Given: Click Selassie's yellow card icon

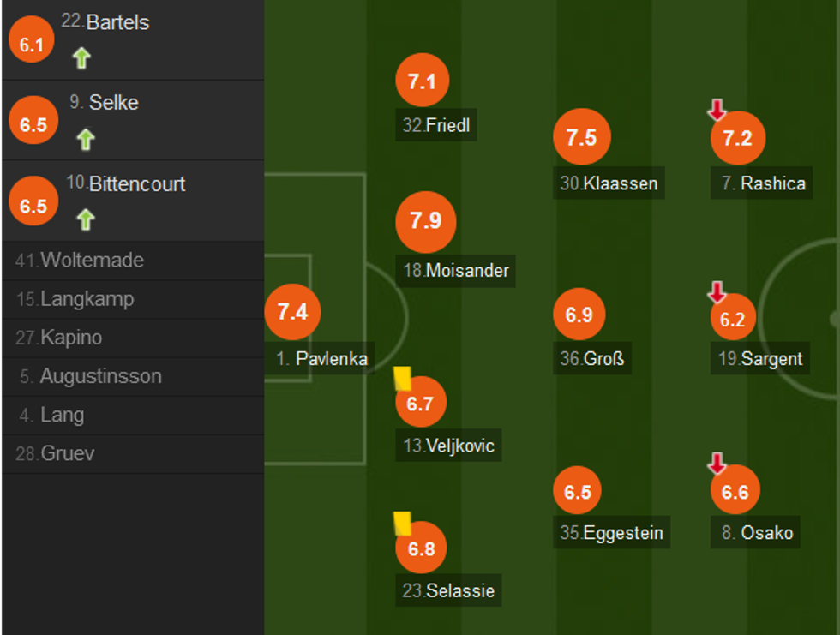Looking at the screenshot, I should [402, 524].
